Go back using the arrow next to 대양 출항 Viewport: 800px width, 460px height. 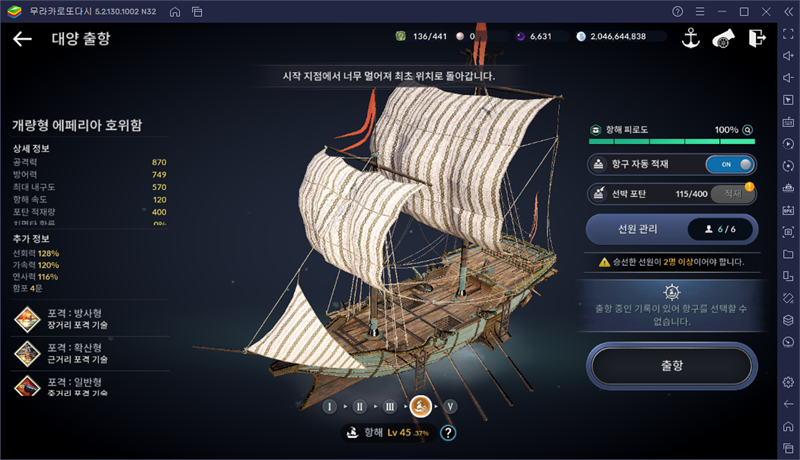[22, 39]
